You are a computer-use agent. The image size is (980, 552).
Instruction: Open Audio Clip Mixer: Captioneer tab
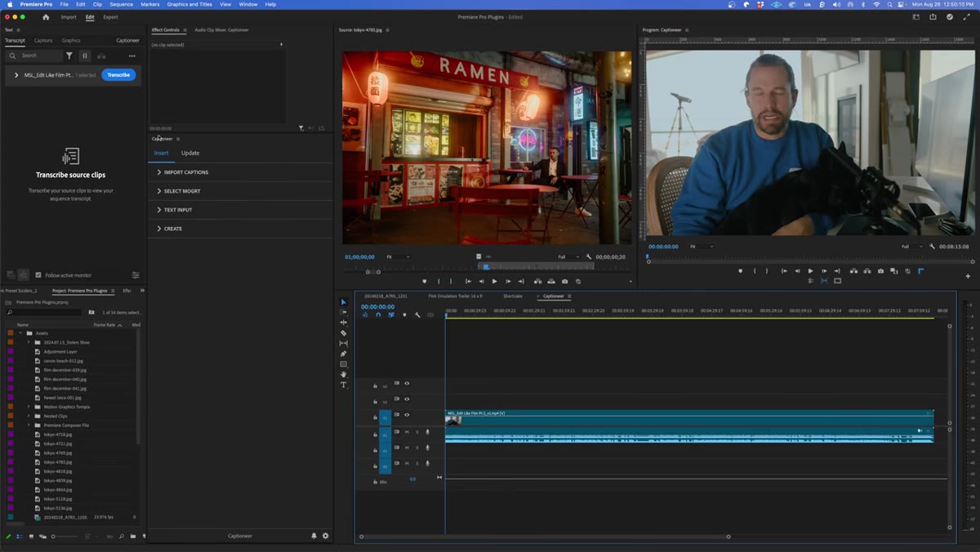coord(221,29)
